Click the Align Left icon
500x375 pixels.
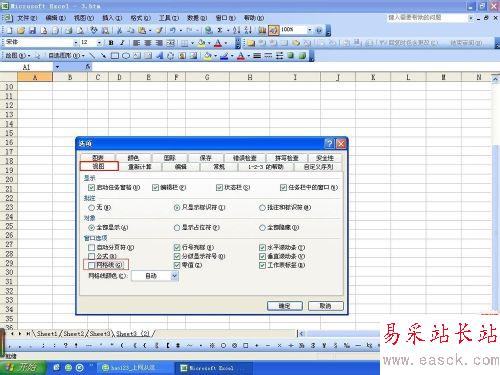coord(136,43)
